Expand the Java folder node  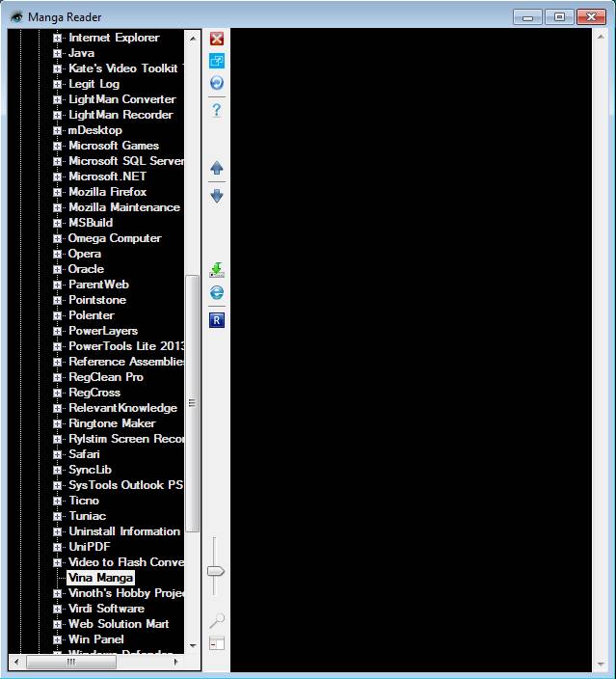point(57,53)
